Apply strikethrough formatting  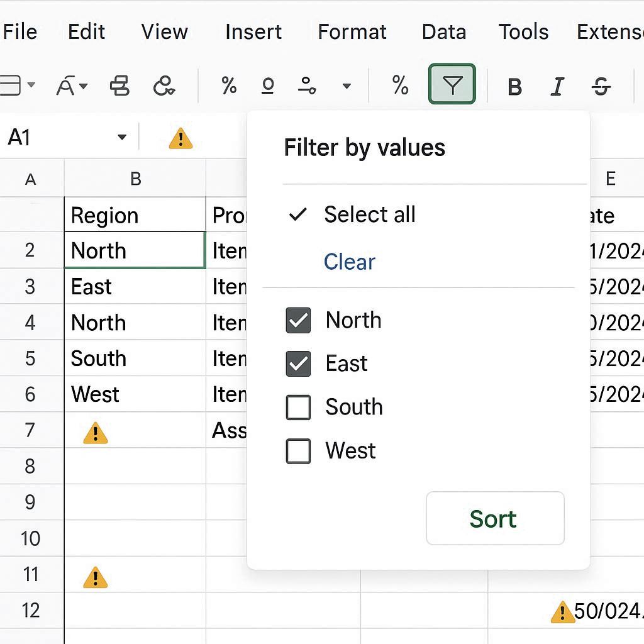[601, 87]
